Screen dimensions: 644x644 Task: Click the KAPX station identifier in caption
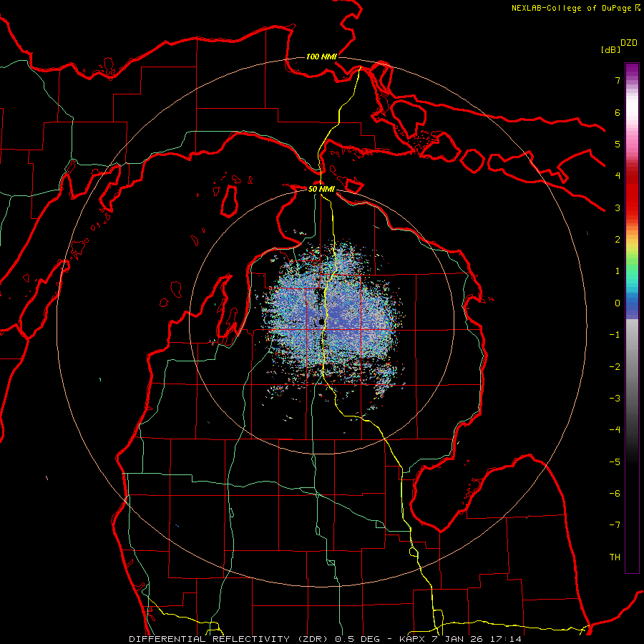pyautogui.click(x=411, y=639)
